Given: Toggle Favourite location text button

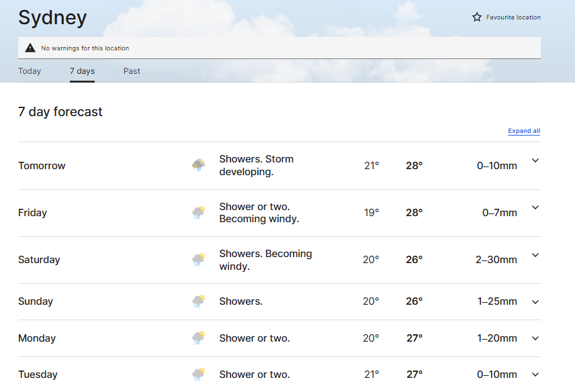Looking at the screenshot, I should tap(513, 17).
